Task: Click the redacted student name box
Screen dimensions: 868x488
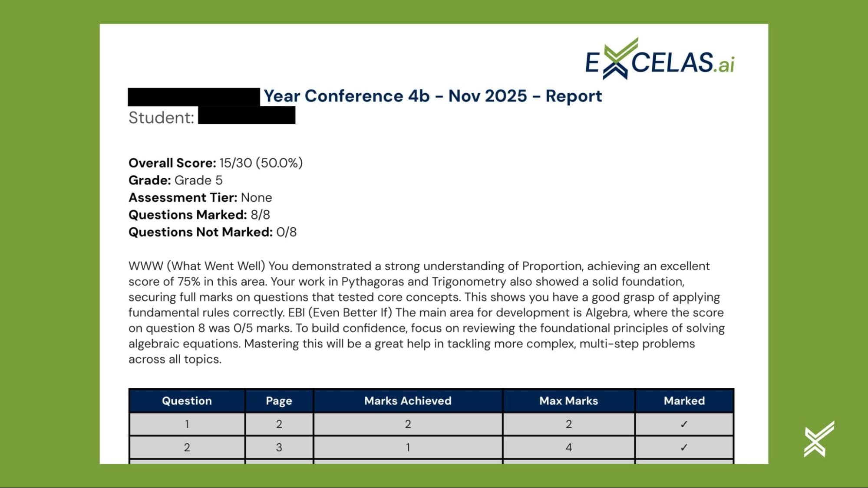Action: coord(247,116)
